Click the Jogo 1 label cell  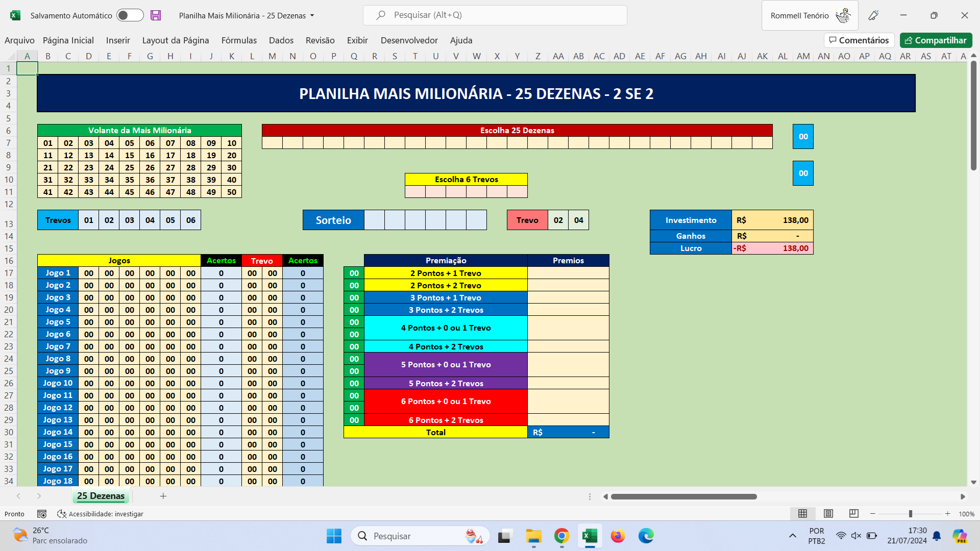click(x=58, y=273)
